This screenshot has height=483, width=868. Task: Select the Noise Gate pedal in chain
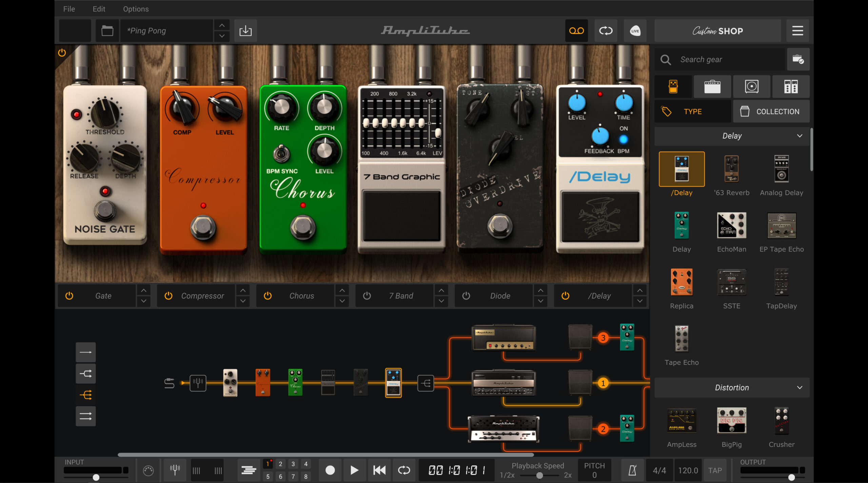(230, 383)
